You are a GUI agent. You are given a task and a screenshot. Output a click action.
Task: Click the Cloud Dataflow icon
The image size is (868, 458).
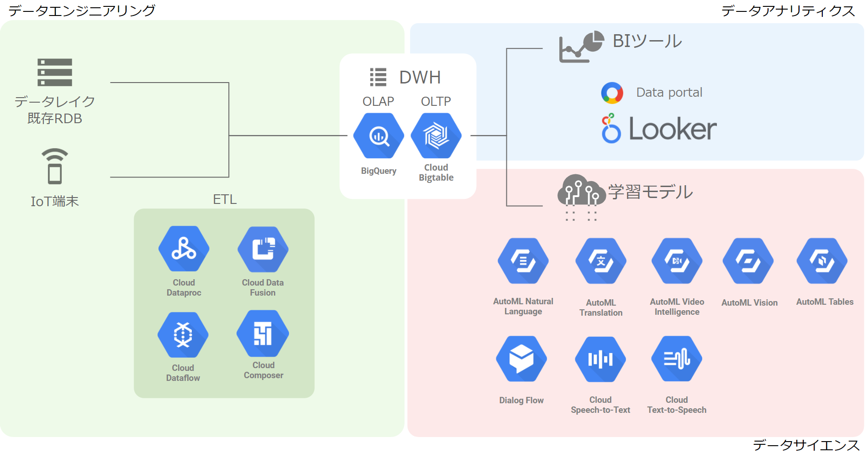pos(183,335)
